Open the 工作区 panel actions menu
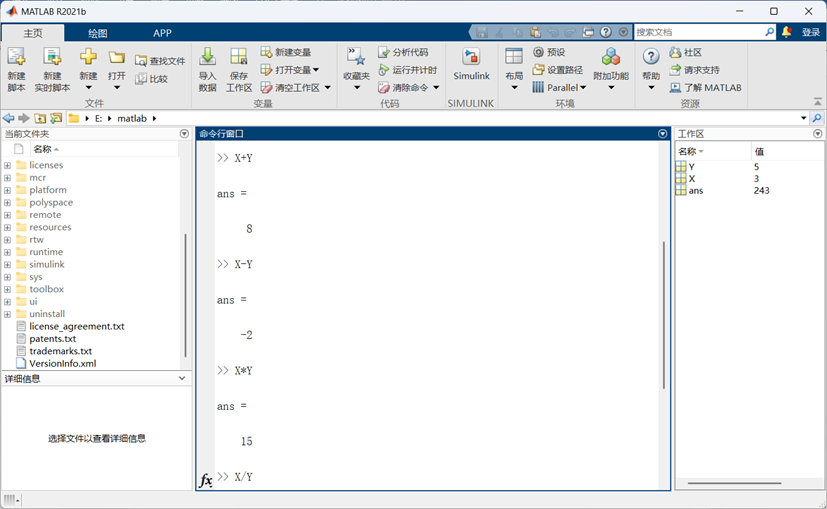Viewport: 827px width, 509px height. [x=818, y=134]
